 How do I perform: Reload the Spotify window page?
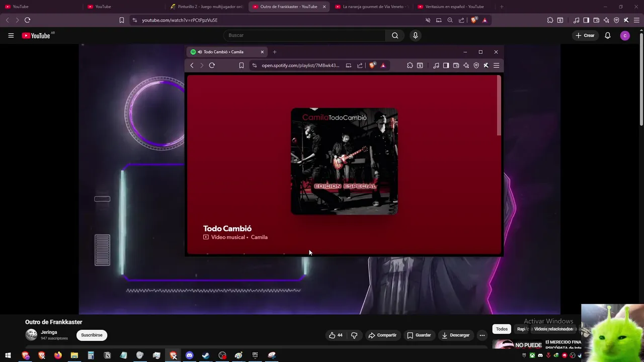(212, 65)
